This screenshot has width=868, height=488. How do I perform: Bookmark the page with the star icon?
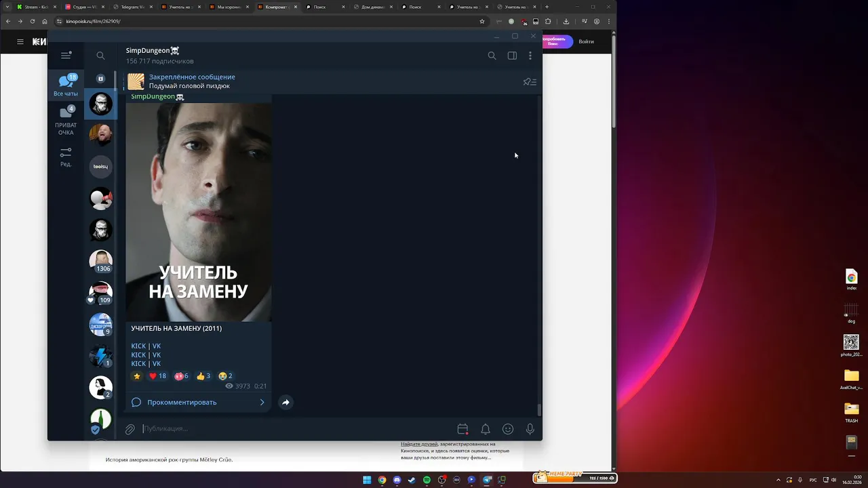tap(482, 21)
